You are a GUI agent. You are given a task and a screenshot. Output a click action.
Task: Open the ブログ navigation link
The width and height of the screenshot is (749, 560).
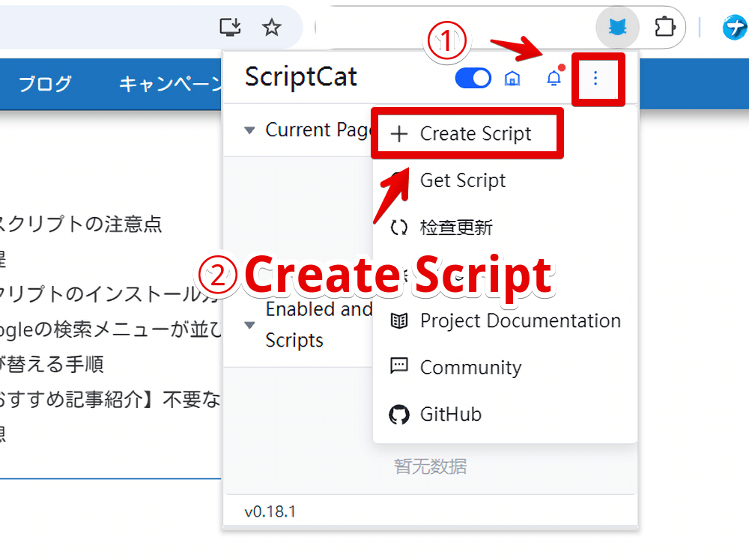[x=46, y=84]
